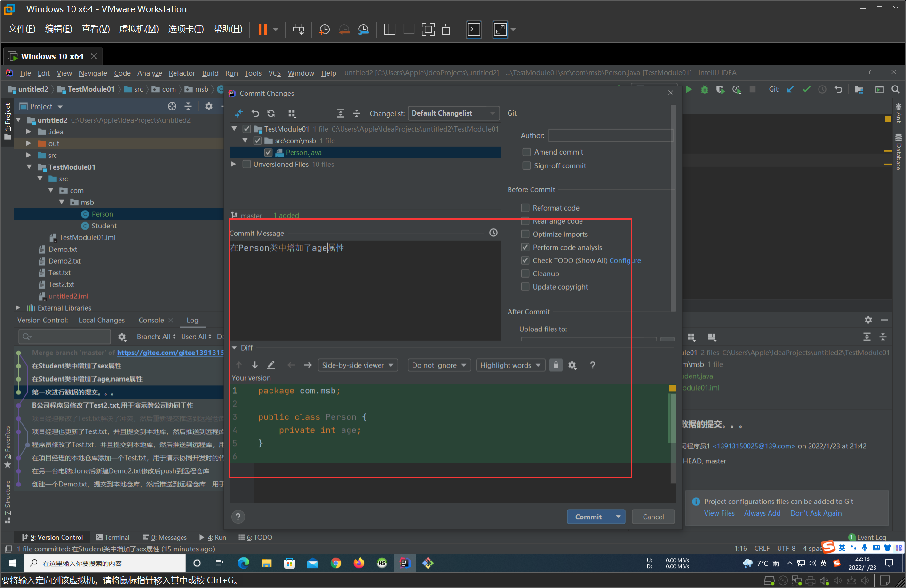Image resolution: width=906 pixels, height=588 pixels.
Task: Click Expand All icon in commit changes toolbar
Action: coord(341,113)
